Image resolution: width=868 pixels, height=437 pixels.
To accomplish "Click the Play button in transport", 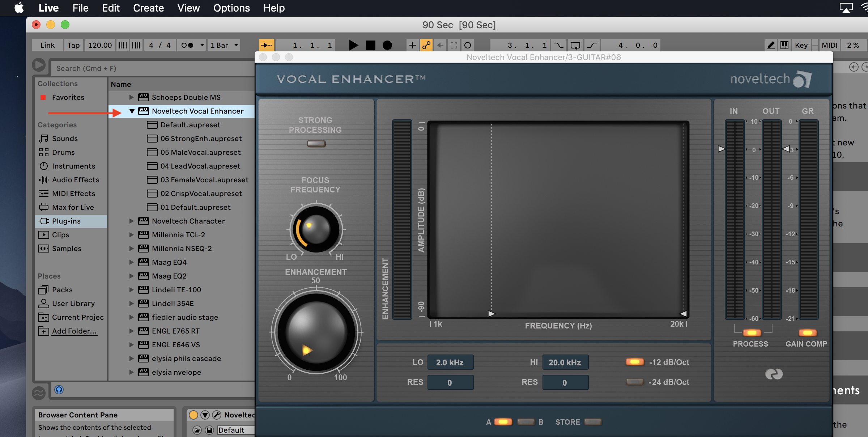I will 353,45.
